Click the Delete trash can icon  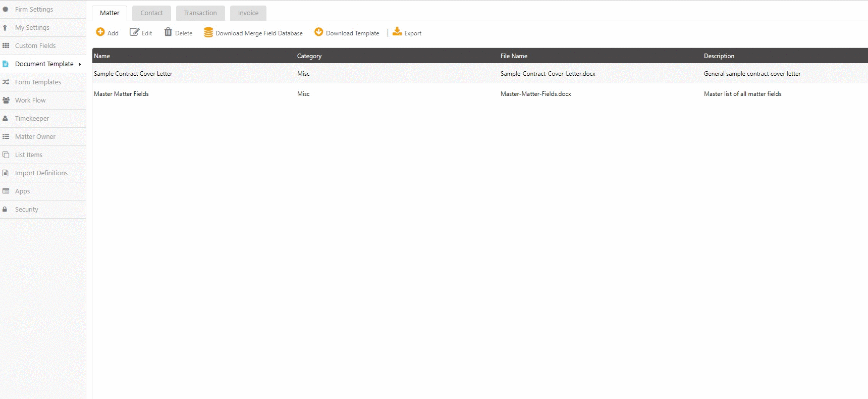pyautogui.click(x=168, y=32)
